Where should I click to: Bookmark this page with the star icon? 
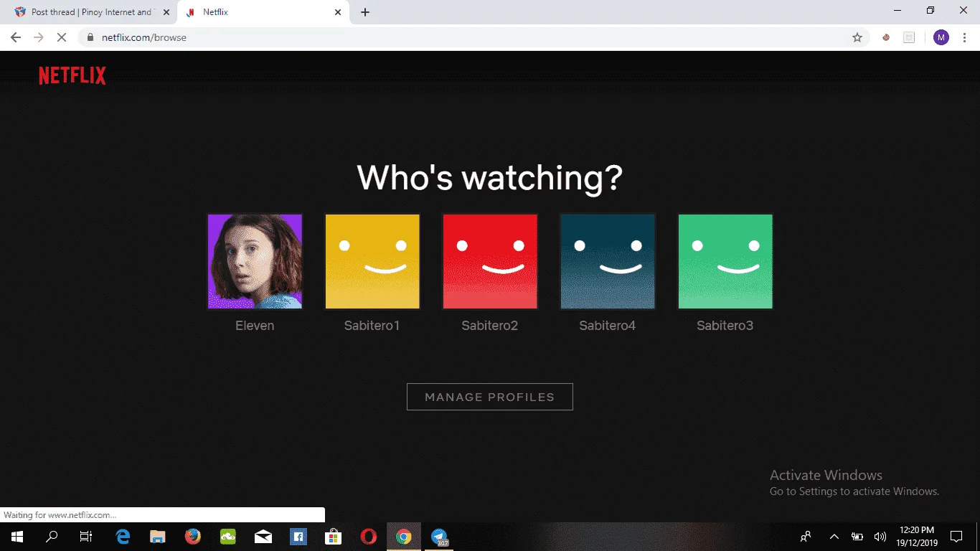point(857,37)
